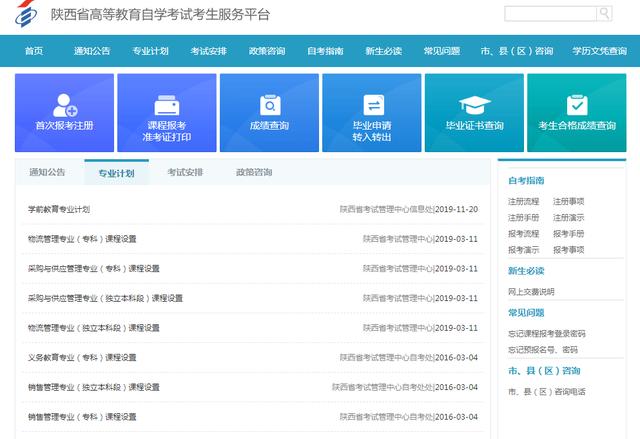
Task: Open 市、县（区）咨询 in navigation bar
Action: point(517,51)
